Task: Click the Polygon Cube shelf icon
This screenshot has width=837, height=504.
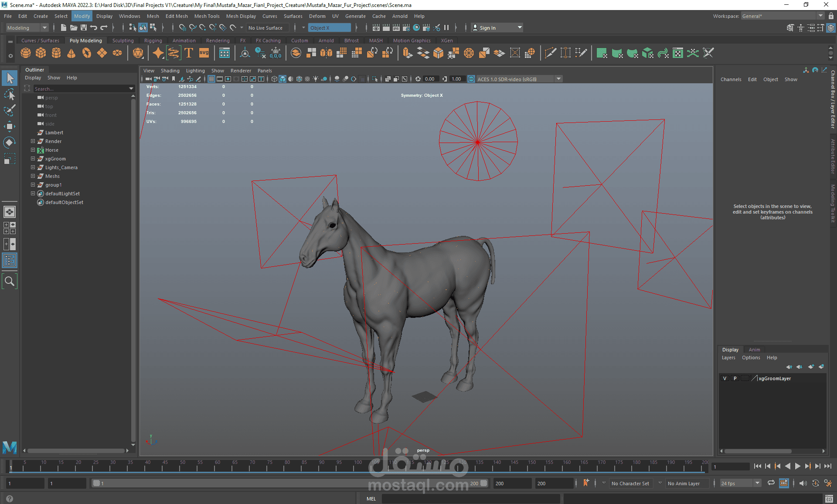Action: 41,53
